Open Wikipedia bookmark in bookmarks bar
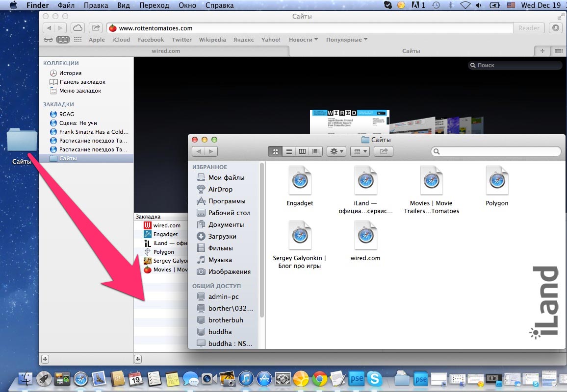Viewport: 567px width, 392px height. click(212, 40)
